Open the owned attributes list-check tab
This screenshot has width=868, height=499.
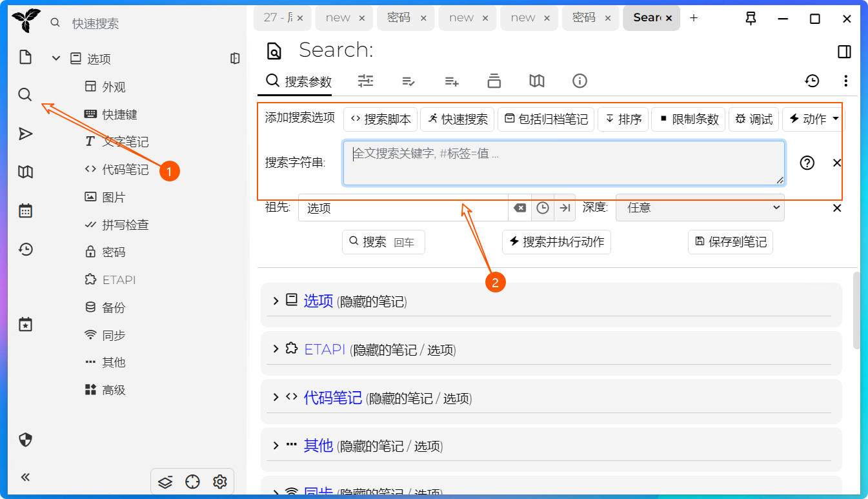[409, 81]
